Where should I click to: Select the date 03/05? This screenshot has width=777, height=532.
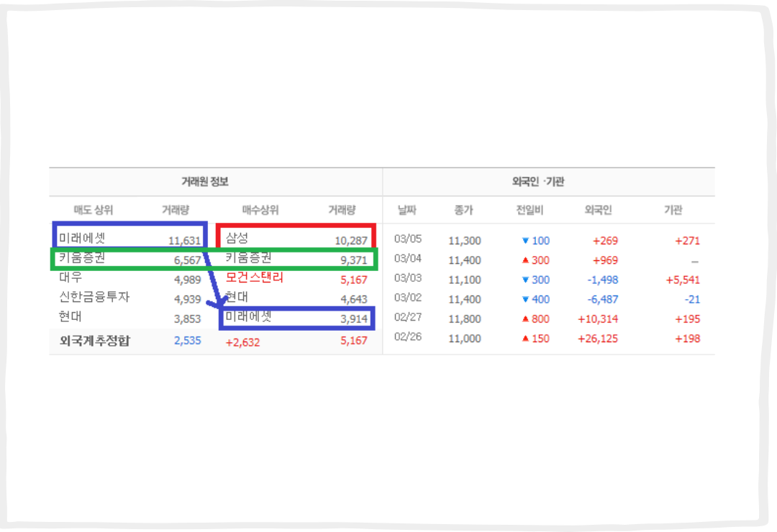pyautogui.click(x=408, y=239)
